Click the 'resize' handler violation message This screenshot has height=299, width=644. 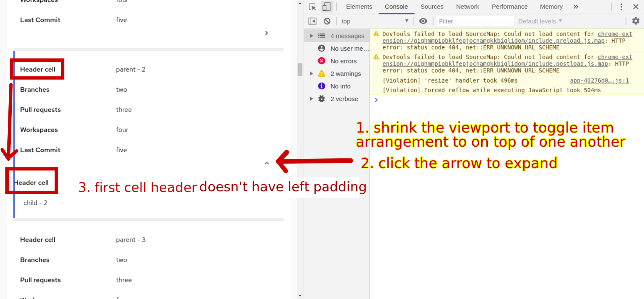(450, 81)
